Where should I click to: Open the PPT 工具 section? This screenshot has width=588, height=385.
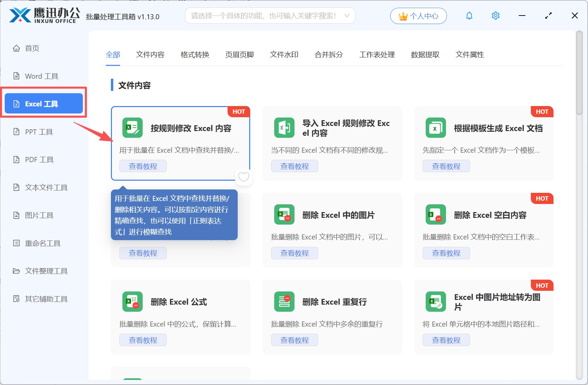pos(38,132)
